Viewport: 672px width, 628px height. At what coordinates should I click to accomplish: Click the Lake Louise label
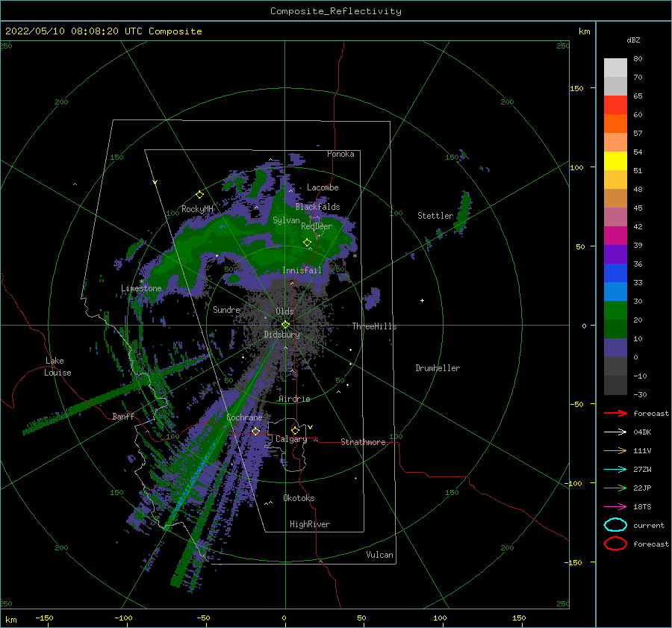point(57,367)
